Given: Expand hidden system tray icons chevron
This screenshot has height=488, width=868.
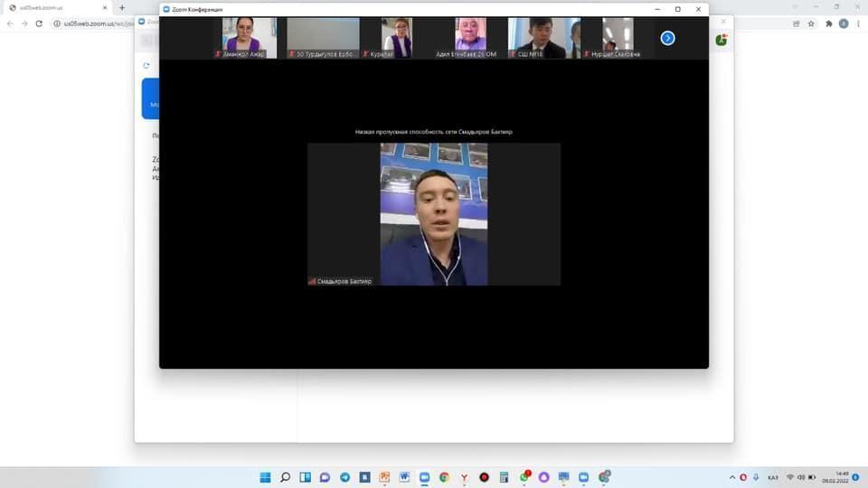Looking at the screenshot, I should pyautogui.click(x=732, y=477).
